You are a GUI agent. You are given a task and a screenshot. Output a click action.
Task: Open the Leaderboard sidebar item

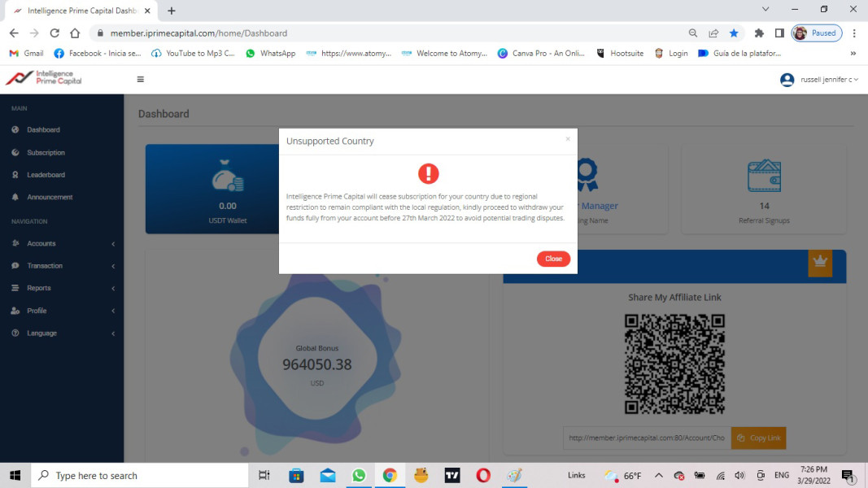click(x=46, y=174)
